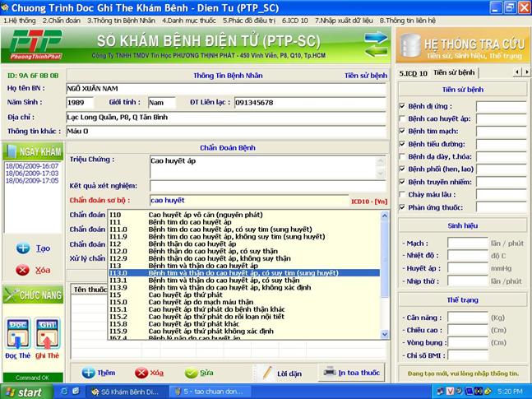Enable the Bệnh cao huyết áp checkbox
The width and height of the screenshot is (532, 399).
tap(401, 118)
